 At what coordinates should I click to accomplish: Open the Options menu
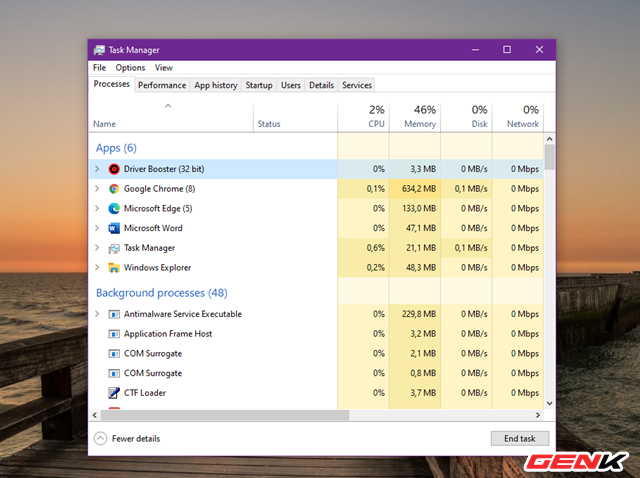click(x=130, y=67)
